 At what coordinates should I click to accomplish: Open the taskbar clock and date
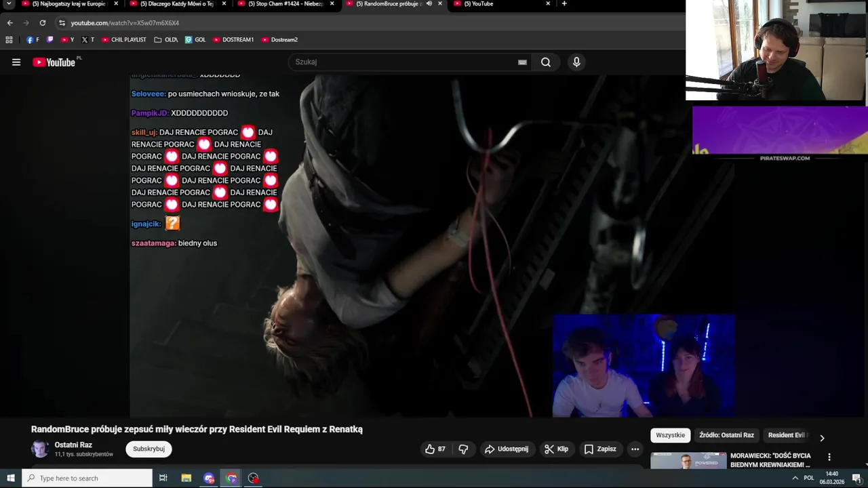pos(831,478)
